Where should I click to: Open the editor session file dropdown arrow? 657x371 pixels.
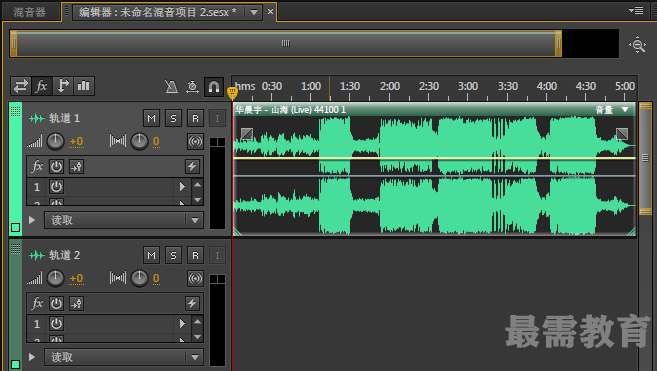tap(253, 13)
